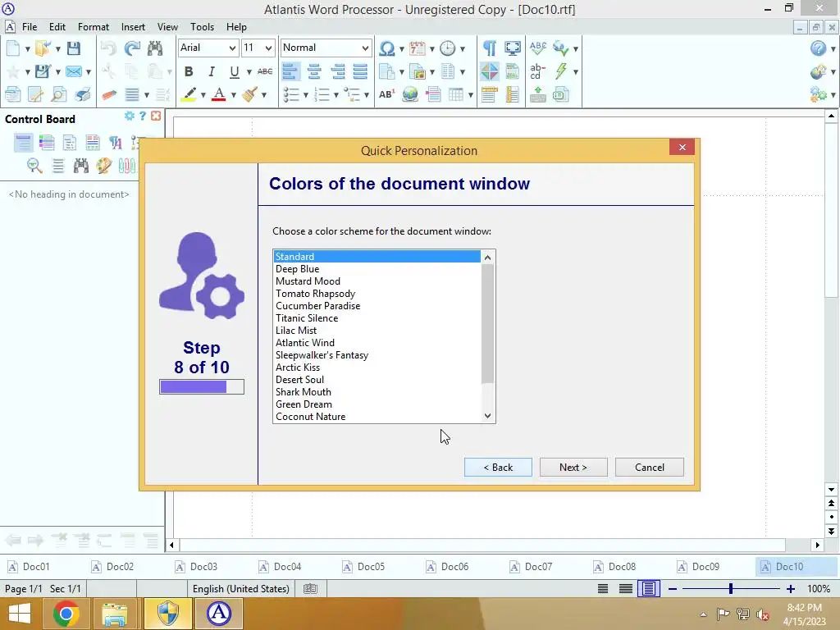This screenshot has height=630, width=840.
Task: Align text left
Action: (x=290, y=71)
